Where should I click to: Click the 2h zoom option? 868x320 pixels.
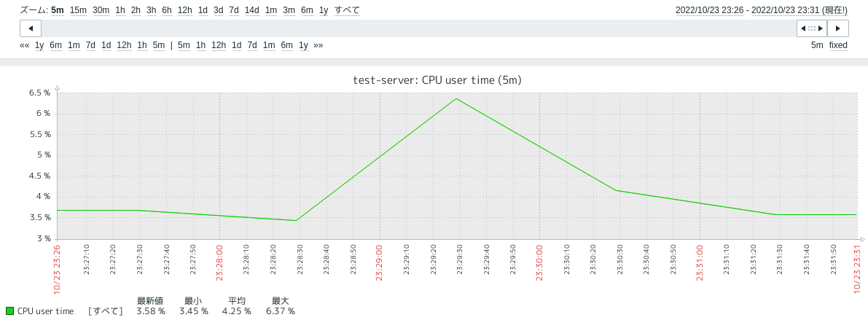click(x=136, y=10)
